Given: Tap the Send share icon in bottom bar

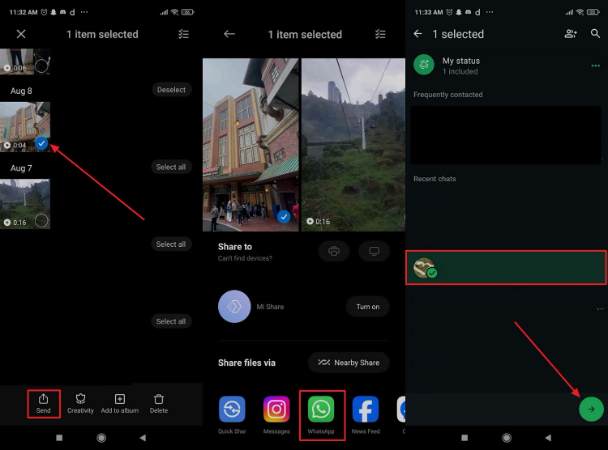Looking at the screenshot, I should [x=43, y=403].
